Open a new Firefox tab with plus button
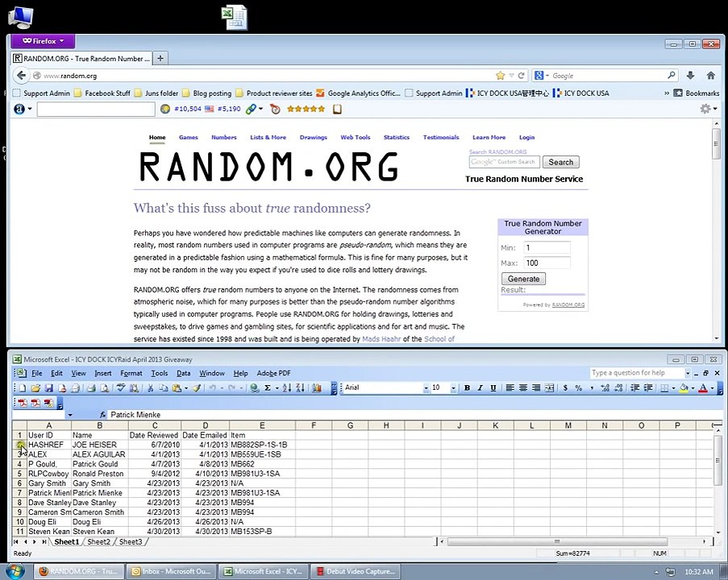The height and width of the screenshot is (580, 728). coord(160,58)
